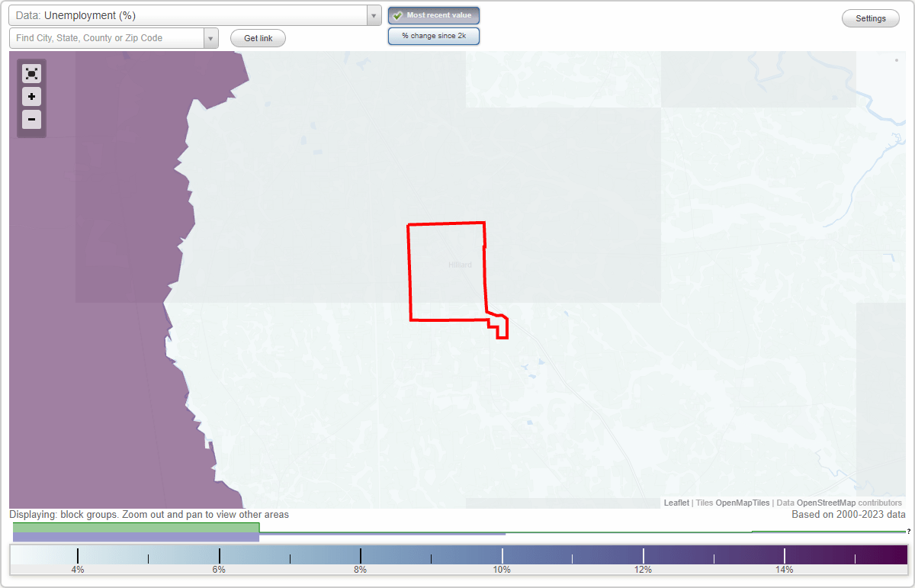This screenshot has height=588, width=915.
Task: Toggle 'Most recent value' display mode
Action: (433, 14)
